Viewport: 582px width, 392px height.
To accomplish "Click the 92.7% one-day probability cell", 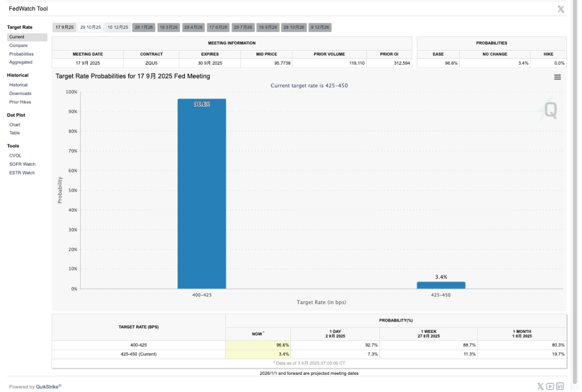I will (335, 345).
